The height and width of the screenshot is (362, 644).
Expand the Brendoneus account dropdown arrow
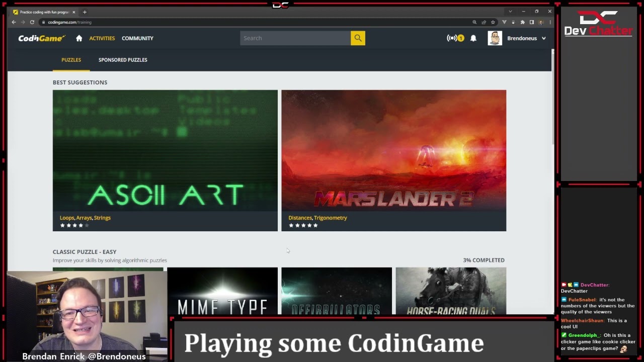pyautogui.click(x=544, y=38)
